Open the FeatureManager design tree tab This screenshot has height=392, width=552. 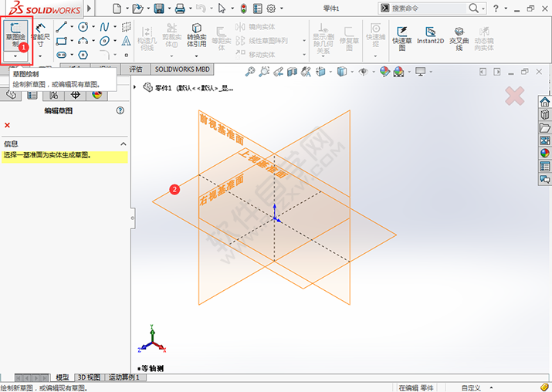coord(11,95)
